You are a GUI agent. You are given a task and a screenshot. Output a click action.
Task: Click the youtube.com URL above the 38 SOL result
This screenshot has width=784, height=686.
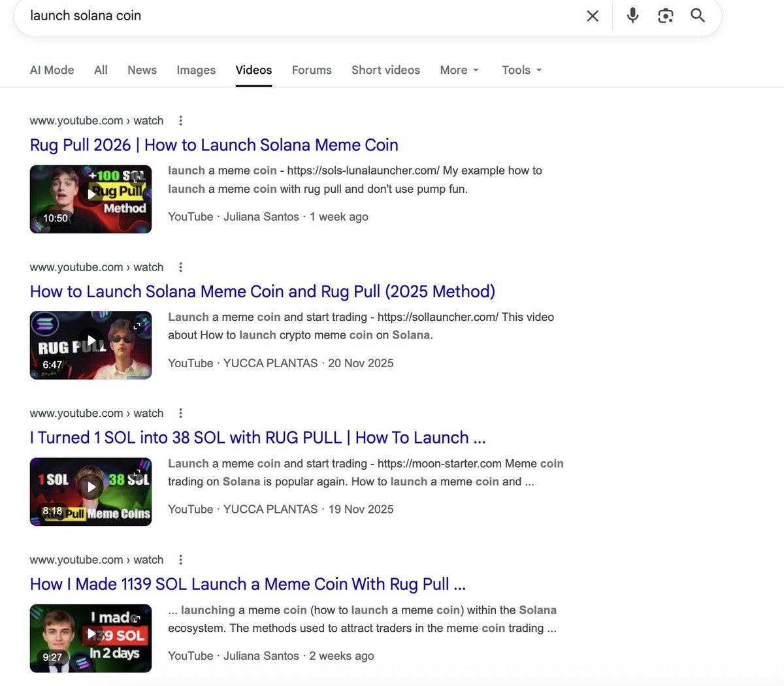coord(97,413)
